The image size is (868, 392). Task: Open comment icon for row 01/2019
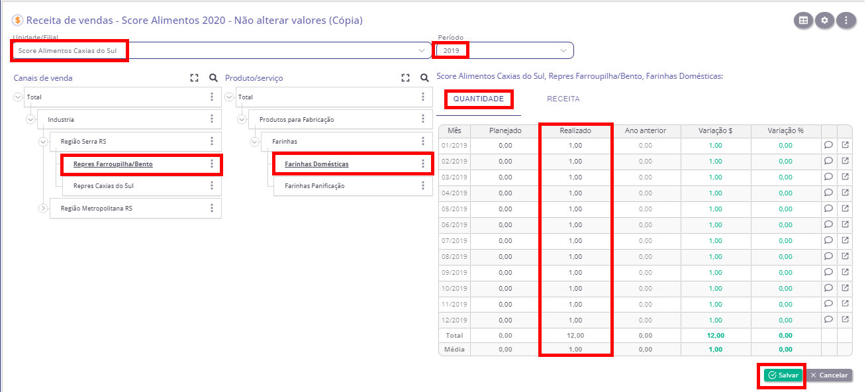[x=828, y=145]
